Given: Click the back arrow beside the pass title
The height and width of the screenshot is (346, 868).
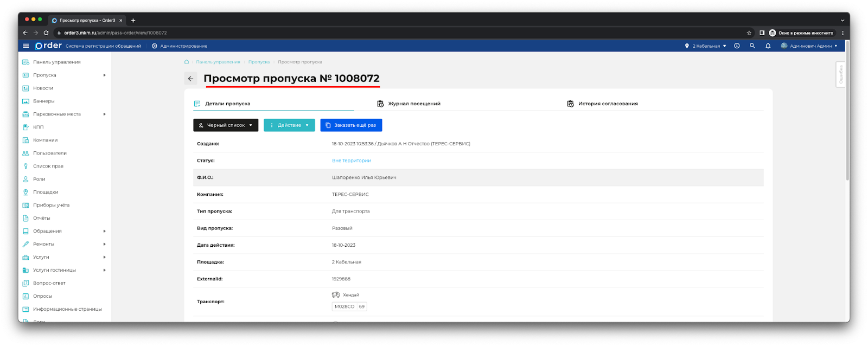Looking at the screenshot, I should (x=190, y=79).
